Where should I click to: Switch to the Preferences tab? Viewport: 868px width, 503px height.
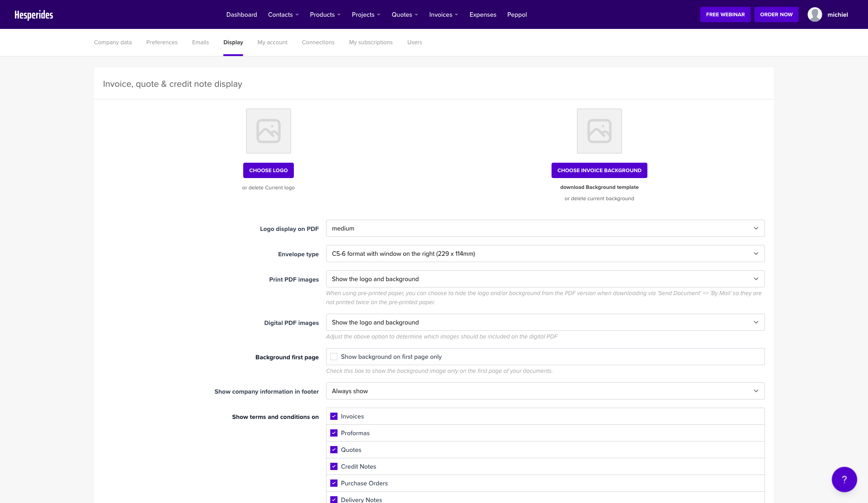(162, 42)
